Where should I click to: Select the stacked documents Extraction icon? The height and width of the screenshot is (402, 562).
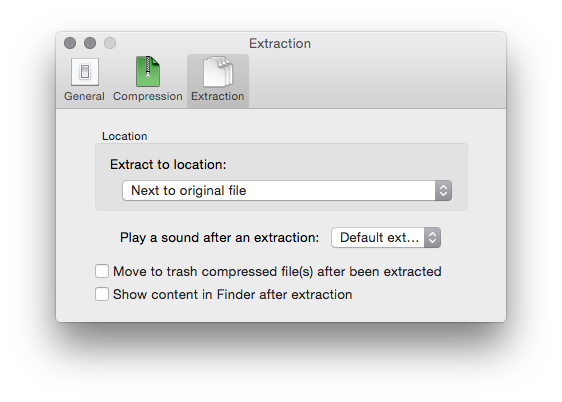pyautogui.click(x=218, y=71)
